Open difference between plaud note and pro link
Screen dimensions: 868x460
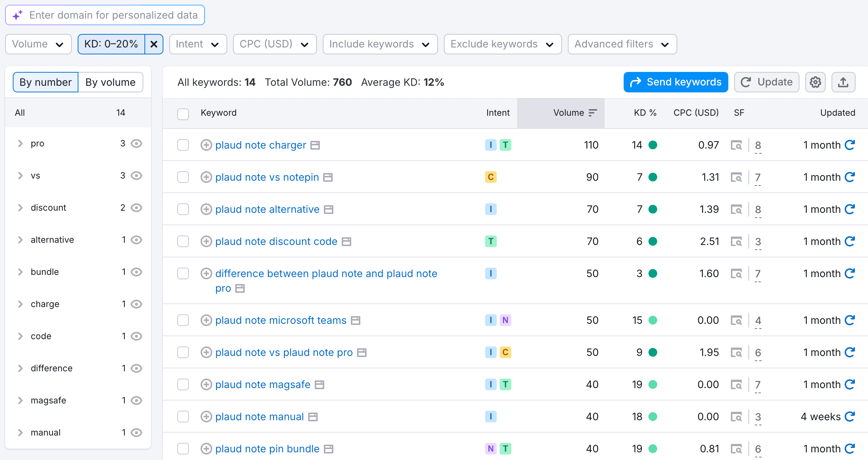(x=326, y=281)
